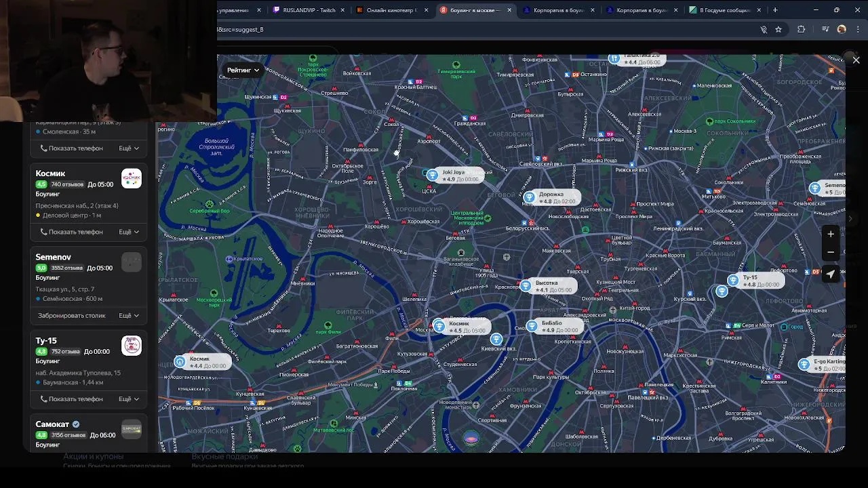This screenshot has width=868, height=488.
Task: Click the Парк Сокольники label on map
Action: 735,121
